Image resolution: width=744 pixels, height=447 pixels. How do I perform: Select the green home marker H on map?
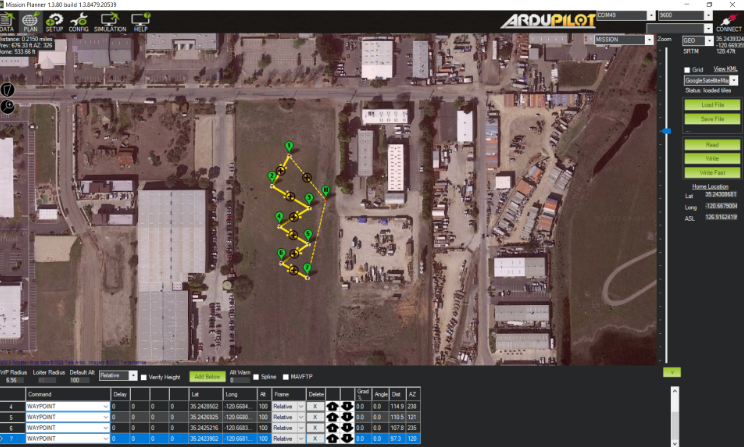click(x=326, y=191)
